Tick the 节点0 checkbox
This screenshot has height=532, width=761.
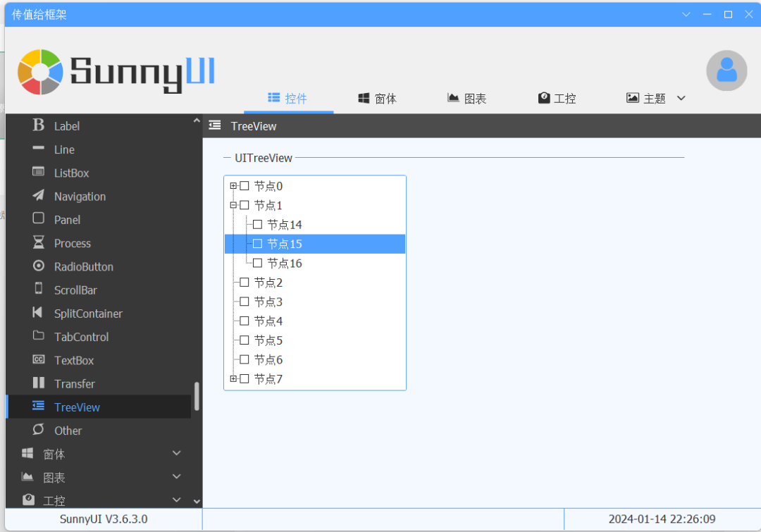click(245, 186)
